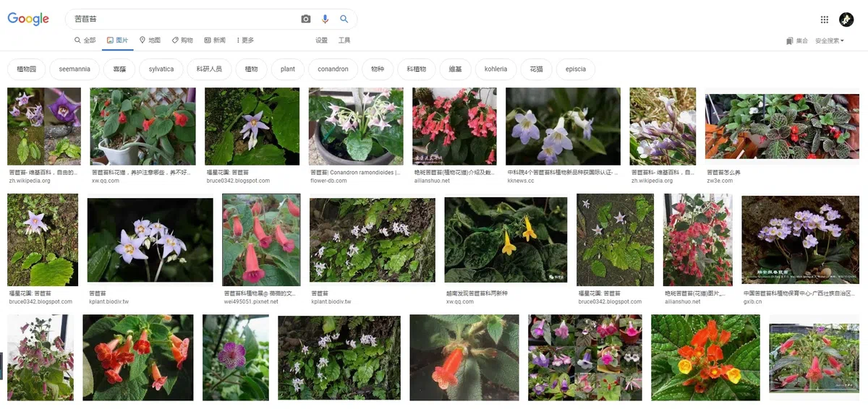
Task: Open 设置 search settings
Action: (321, 40)
